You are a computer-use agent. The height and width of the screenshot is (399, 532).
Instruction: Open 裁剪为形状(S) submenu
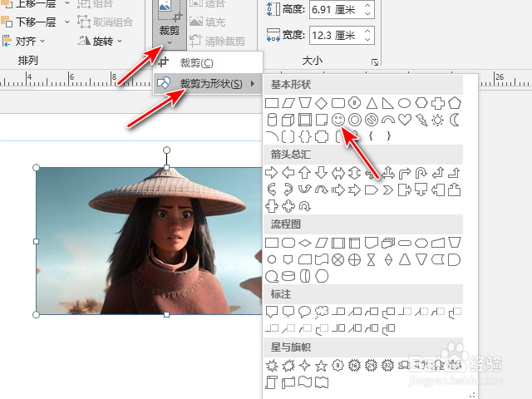(208, 83)
